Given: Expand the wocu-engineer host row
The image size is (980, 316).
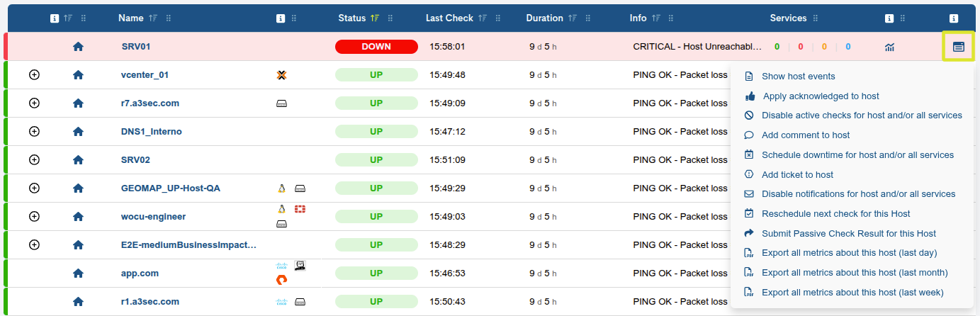Looking at the screenshot, I should [34, 216].
